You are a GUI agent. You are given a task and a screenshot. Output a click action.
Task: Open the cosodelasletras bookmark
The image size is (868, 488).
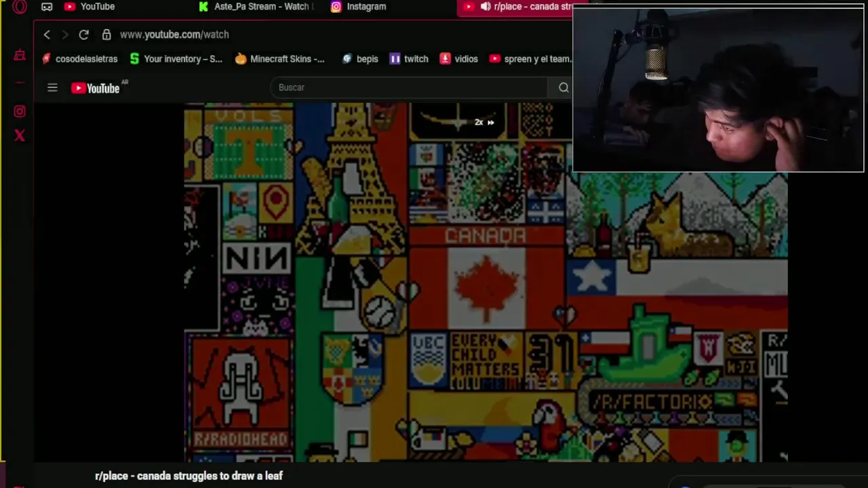click(80, 59)
